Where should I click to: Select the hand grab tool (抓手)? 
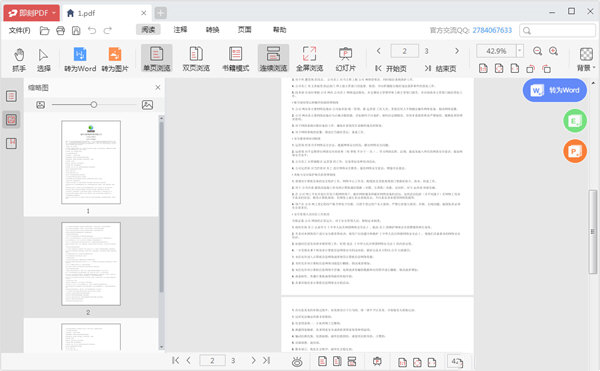point(19,60)
